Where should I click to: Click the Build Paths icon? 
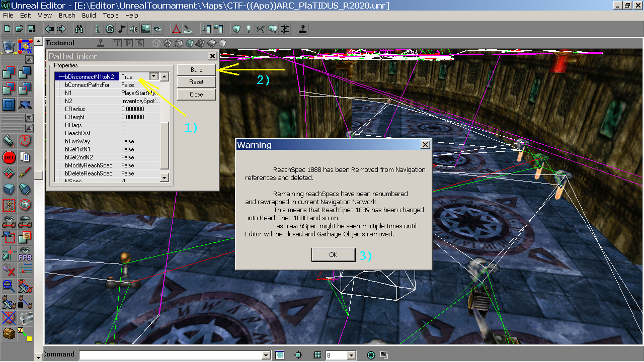point(261,29)
